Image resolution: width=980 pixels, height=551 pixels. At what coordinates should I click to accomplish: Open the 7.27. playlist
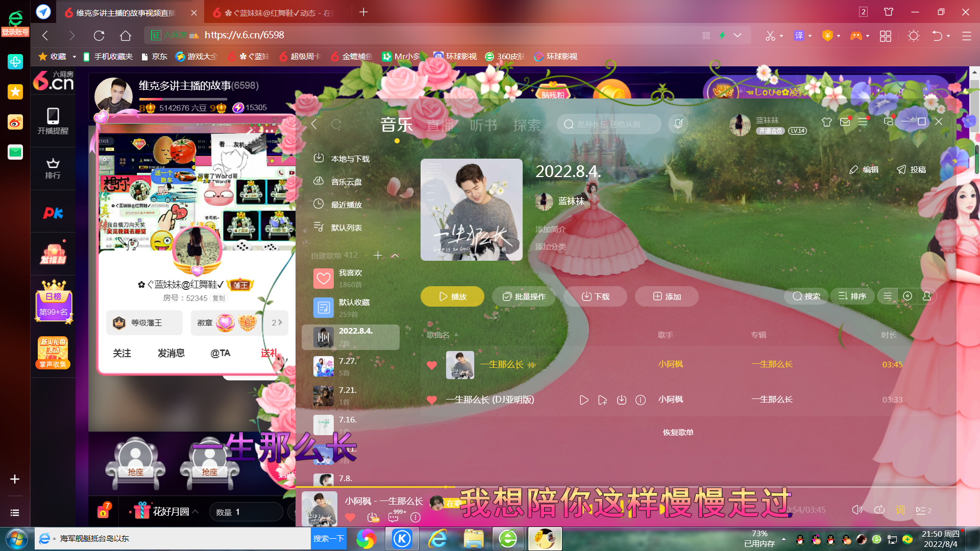point(351,366)
